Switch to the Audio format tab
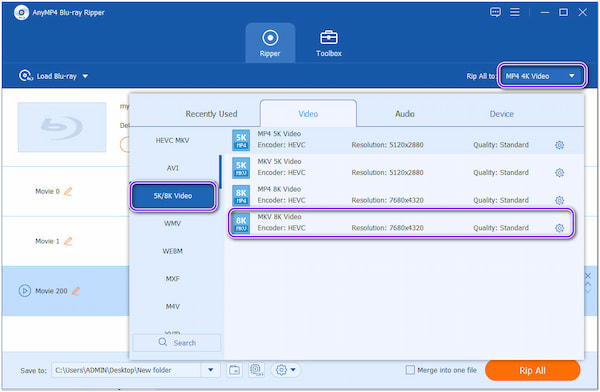 404,114
